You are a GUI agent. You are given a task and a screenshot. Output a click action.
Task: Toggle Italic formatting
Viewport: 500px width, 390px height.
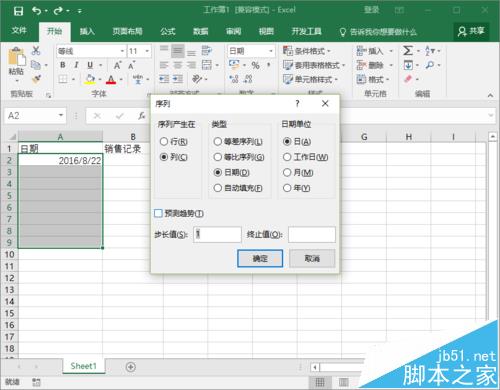pos(76,65)
